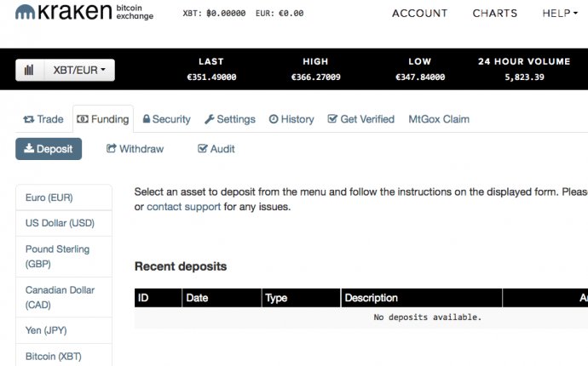The width and height of the screenshot is (588, 366).
Task: Click the XBT balance readout in header
Action: (x=214, y=13)
